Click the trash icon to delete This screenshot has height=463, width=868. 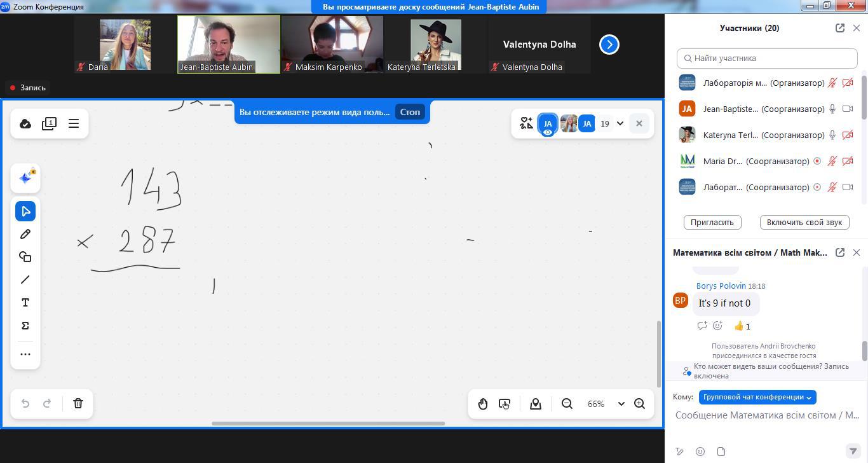pyautogui.click(x=78, y=404)
